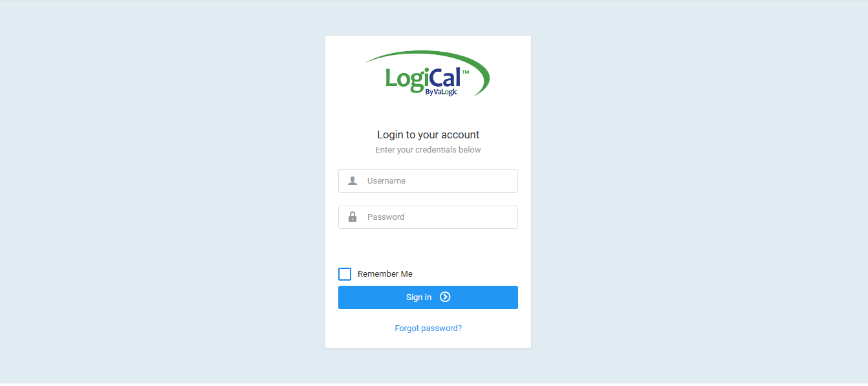The height and width of the screenshot is (386, 868).
Task: Click the light blue page background
Action: 162,194
